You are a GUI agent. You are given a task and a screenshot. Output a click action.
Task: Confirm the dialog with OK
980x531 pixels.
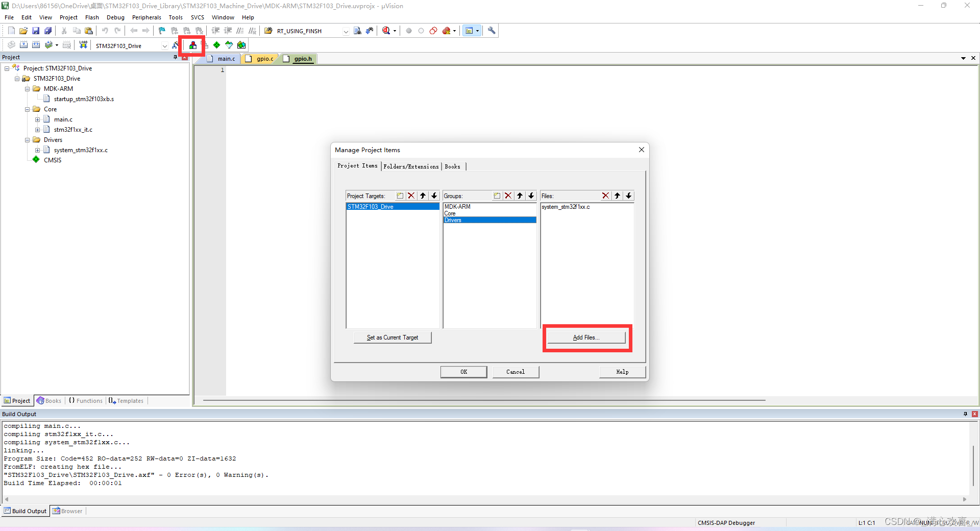click(463, 372)
